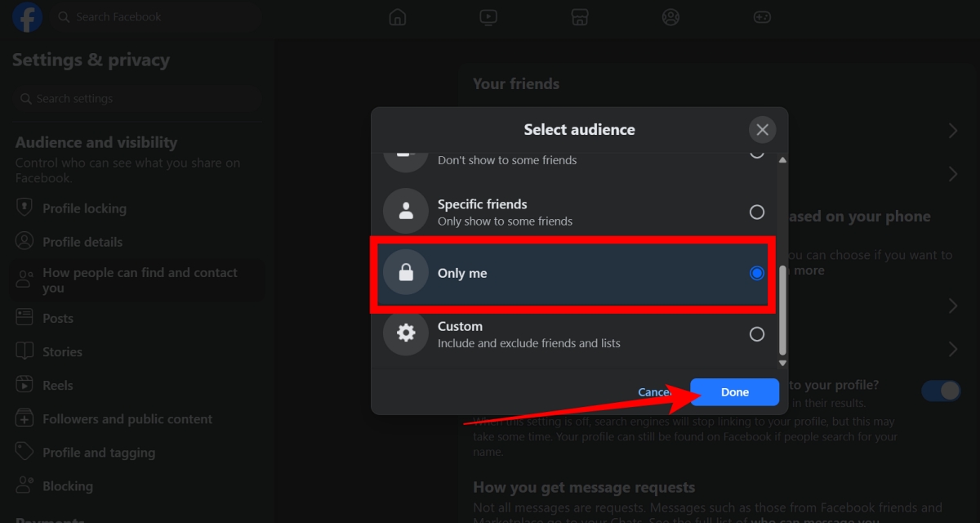The width and height of the screenshot is (980, 523).
Task: Click the Custom option text
Action: 460,326
